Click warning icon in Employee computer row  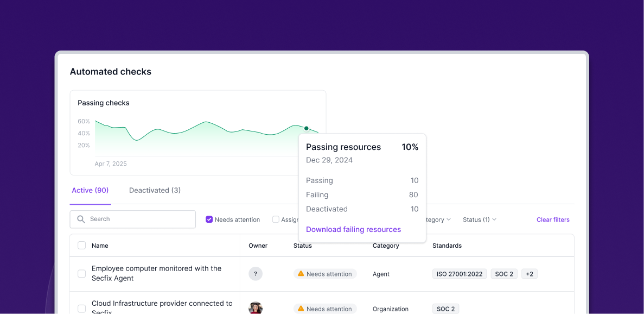301,273
